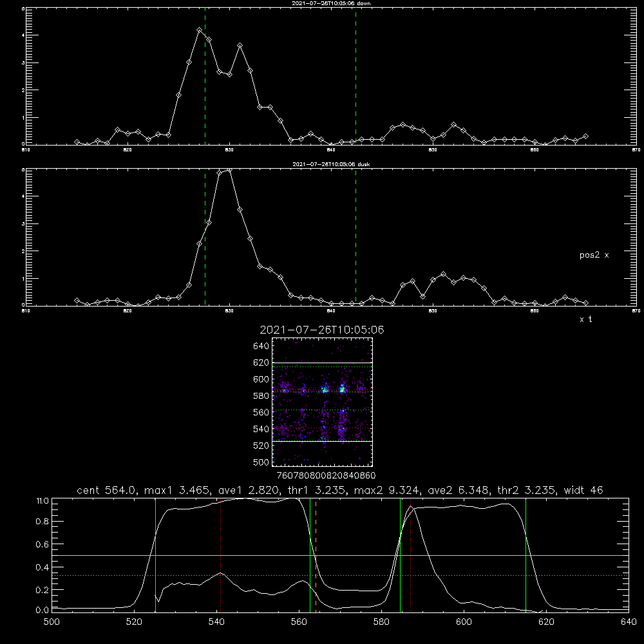
Task: Click the large timestamp title above heat map
Action: coord(322,330)
